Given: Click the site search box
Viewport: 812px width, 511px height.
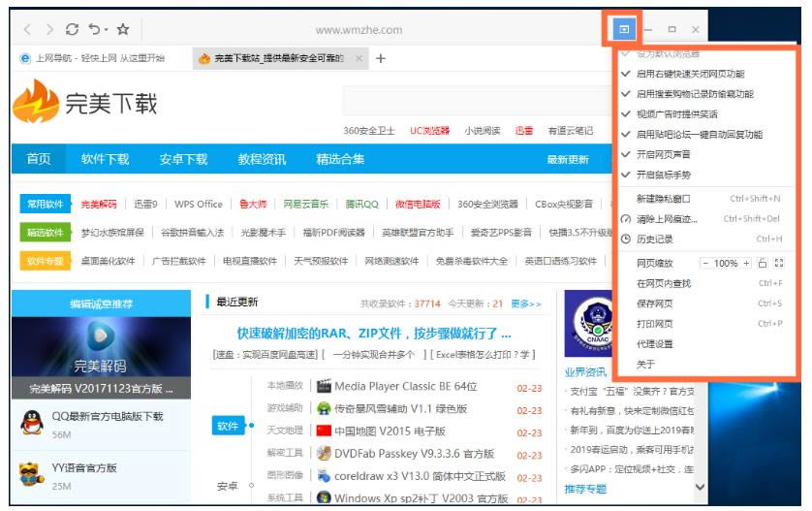Looking at the screenshot, I should tap(477, 101).
